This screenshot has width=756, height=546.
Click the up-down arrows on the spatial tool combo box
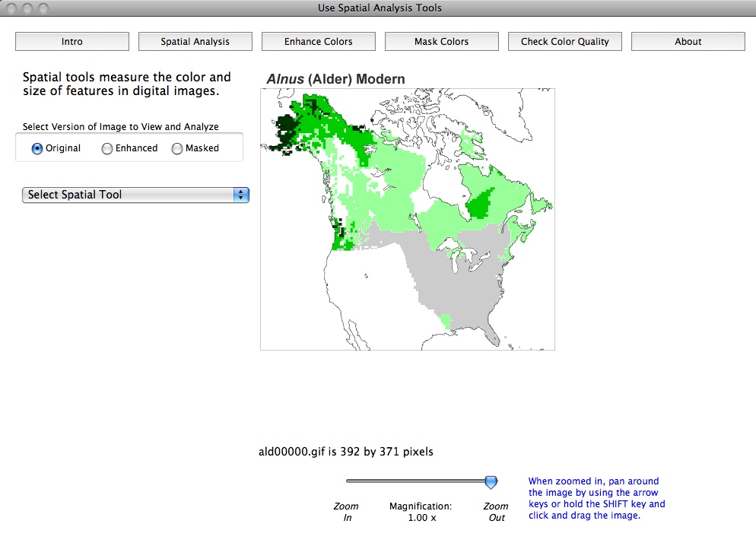pos(241,195)
